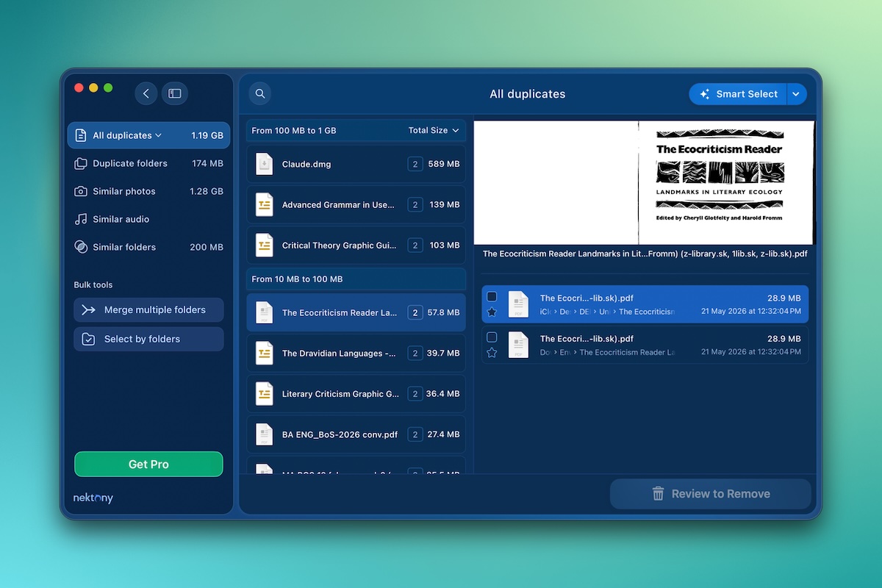Click the BA ENG_BoS-2026 file icon

point(264,434)
